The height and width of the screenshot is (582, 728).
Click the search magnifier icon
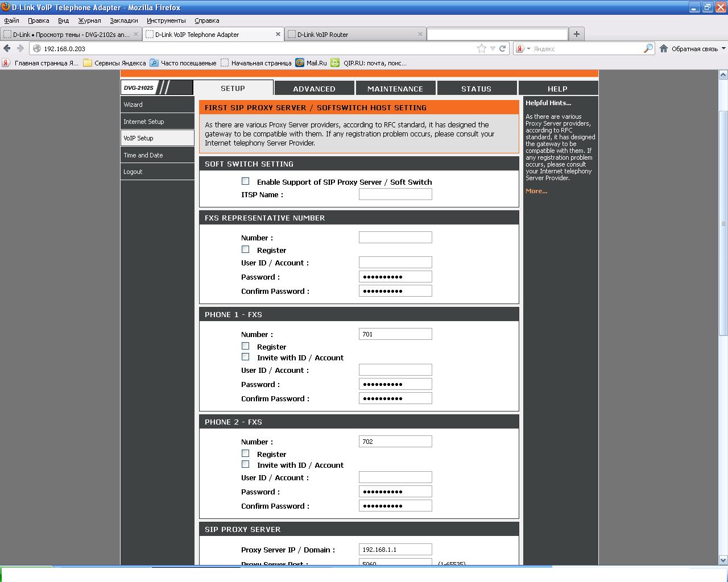coord(648,49)
